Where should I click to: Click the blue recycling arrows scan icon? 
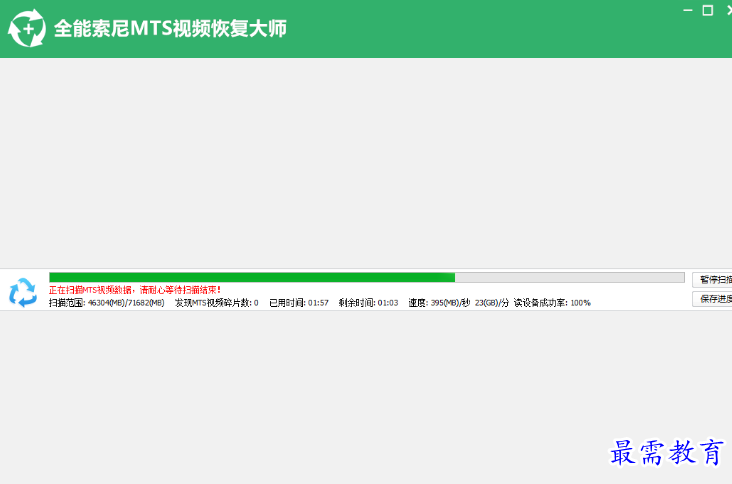click(x=23, y=293)
